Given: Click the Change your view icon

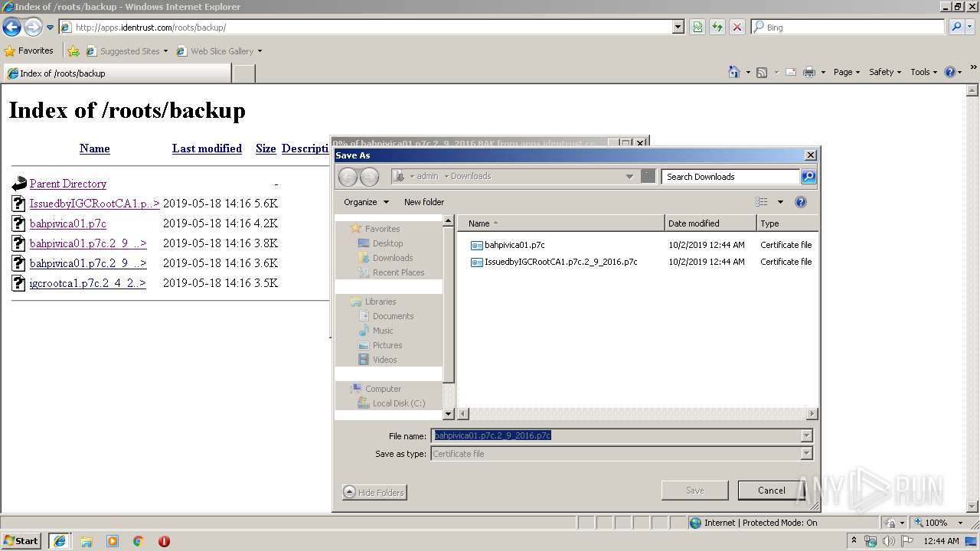Looking at the screenshot, I should (x=761, y=202).
